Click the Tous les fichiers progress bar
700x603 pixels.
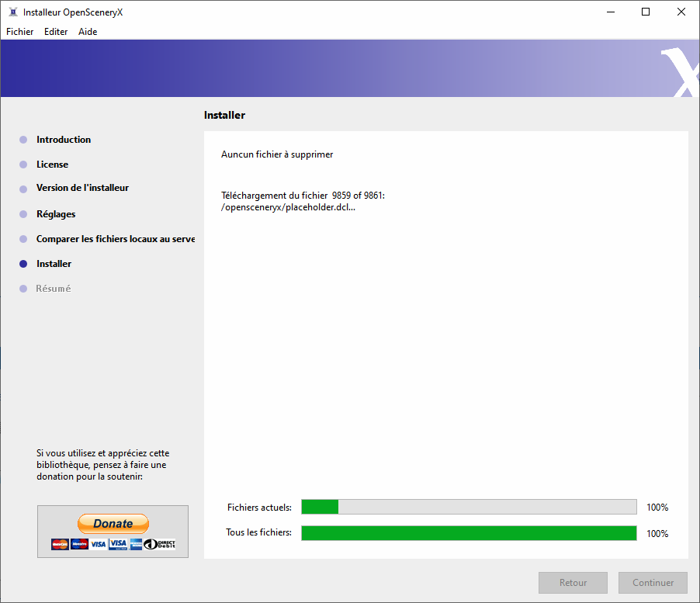[x=469, y=533]
